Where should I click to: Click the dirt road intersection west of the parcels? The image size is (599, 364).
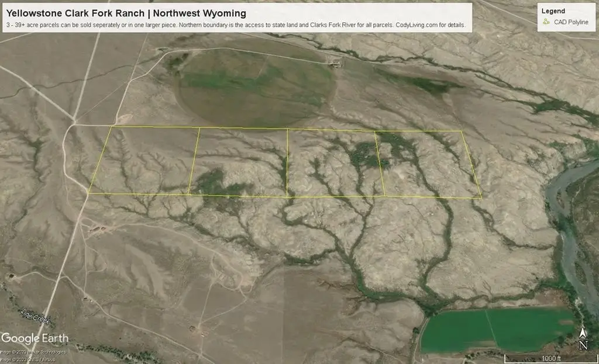74,123
